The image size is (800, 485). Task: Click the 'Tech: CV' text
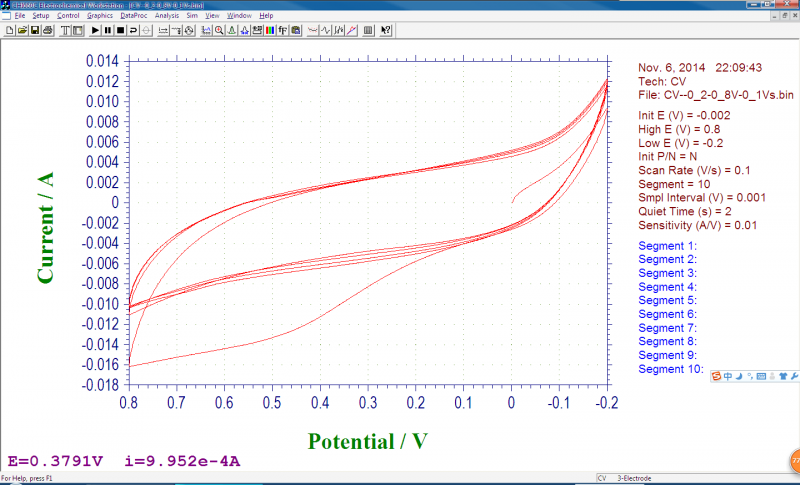tap(662, 82)
